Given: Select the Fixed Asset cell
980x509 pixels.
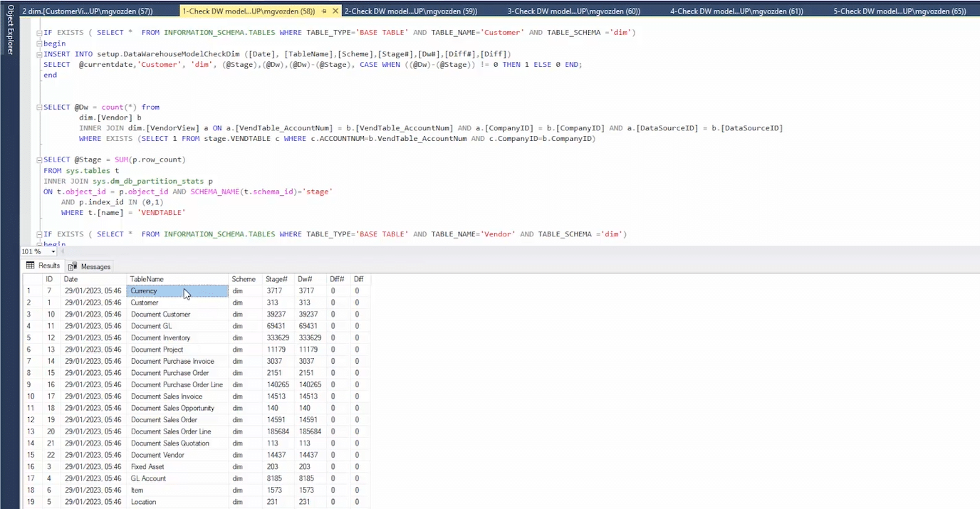Looking at the screenshot, I should click(178, 467).
